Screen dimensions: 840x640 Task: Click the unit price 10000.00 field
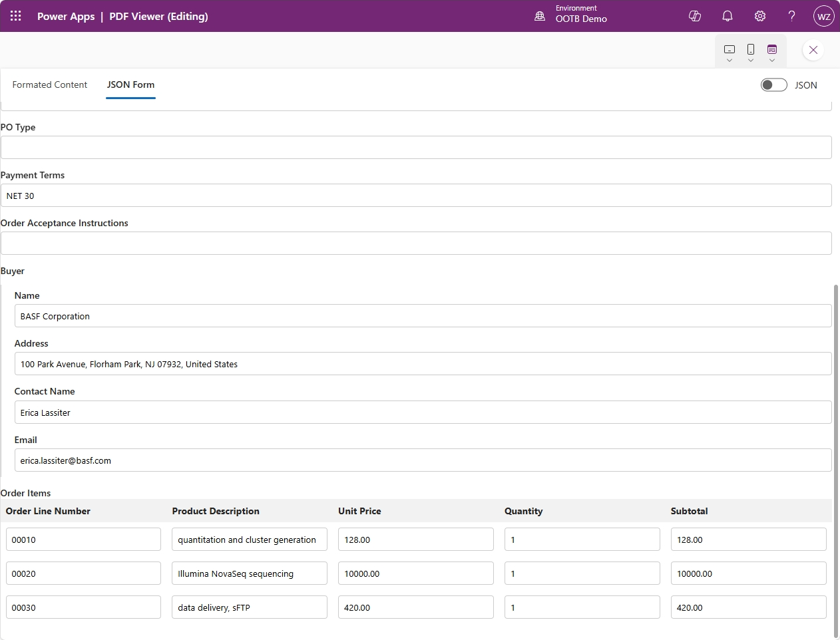[416, 573]
